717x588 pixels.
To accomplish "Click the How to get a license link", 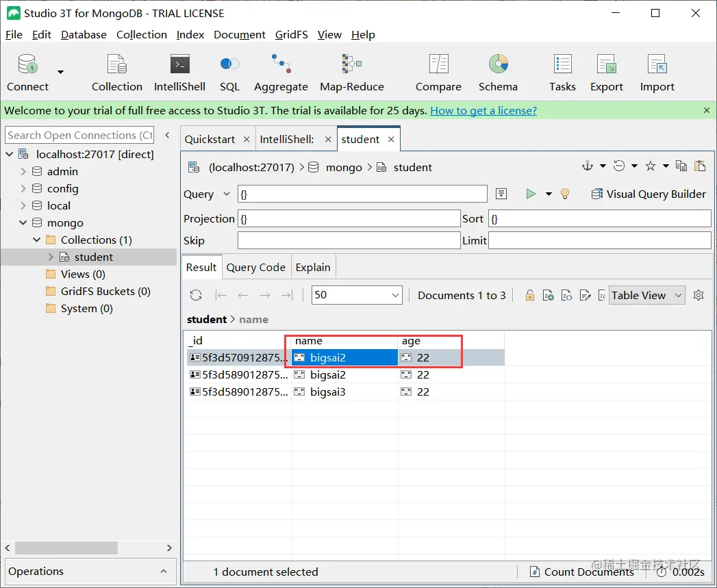I will click(483, 111).
